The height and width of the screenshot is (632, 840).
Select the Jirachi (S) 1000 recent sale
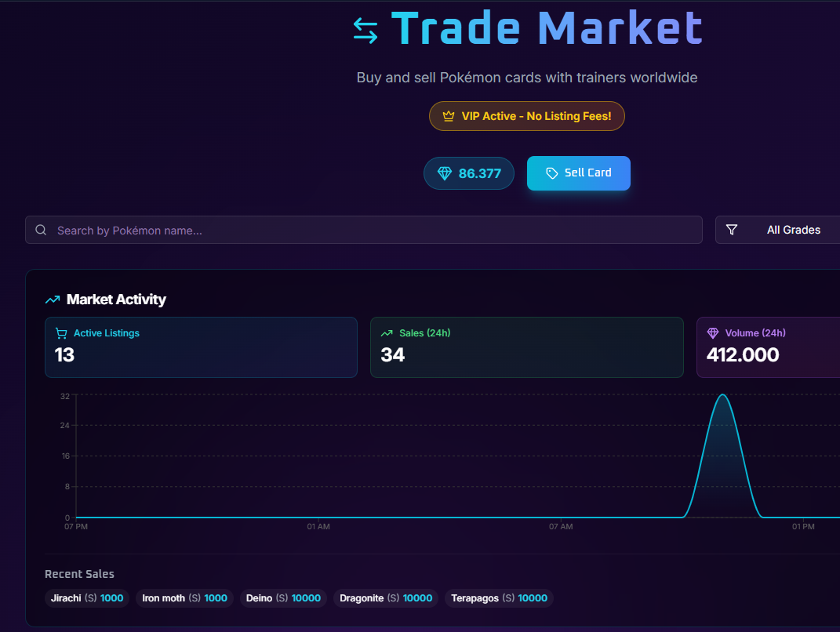87,598
